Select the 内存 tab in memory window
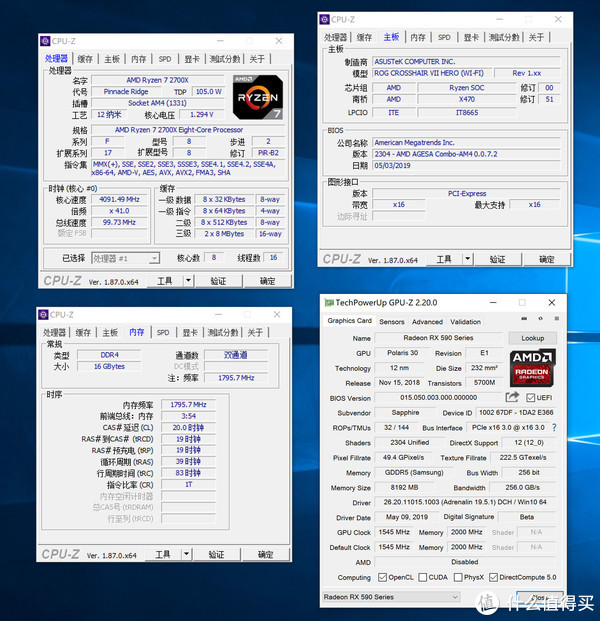 pos(137,332)
